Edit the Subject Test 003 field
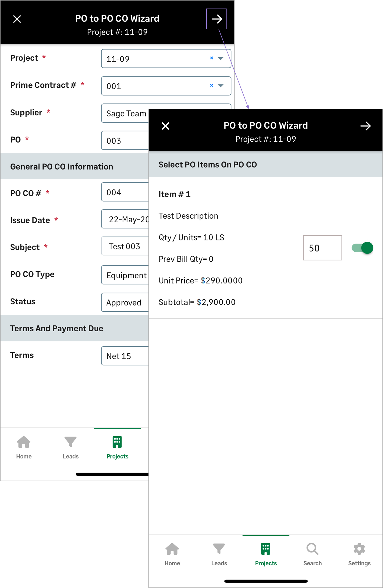This screenshot has width=383, height=588. (125, 246)
